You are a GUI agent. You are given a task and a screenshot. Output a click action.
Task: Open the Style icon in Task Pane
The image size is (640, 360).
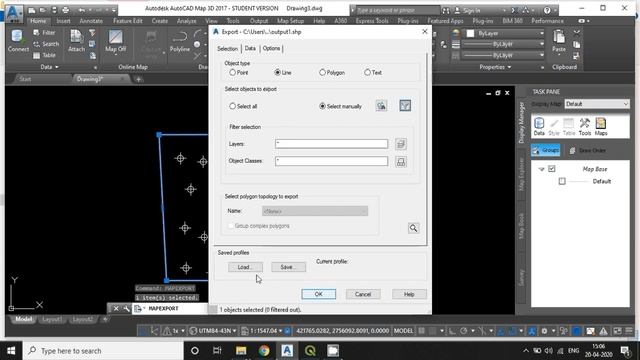point(554,127)
